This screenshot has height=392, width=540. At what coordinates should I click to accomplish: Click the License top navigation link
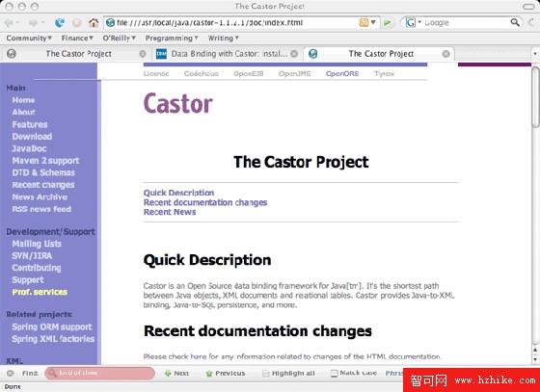pyautogui.click(x=156, y=73)
